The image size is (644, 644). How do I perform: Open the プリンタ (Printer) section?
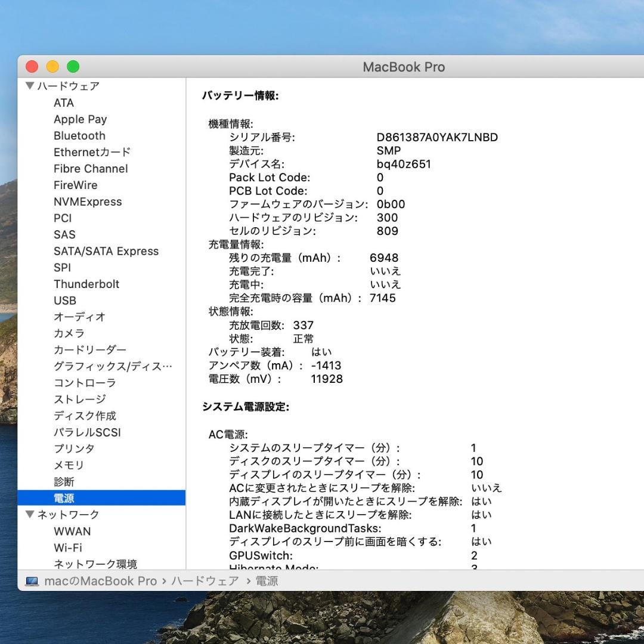[x=74, y=448]
